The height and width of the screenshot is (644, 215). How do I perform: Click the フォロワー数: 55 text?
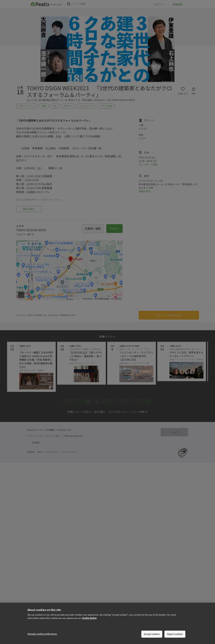pos(25,235)
